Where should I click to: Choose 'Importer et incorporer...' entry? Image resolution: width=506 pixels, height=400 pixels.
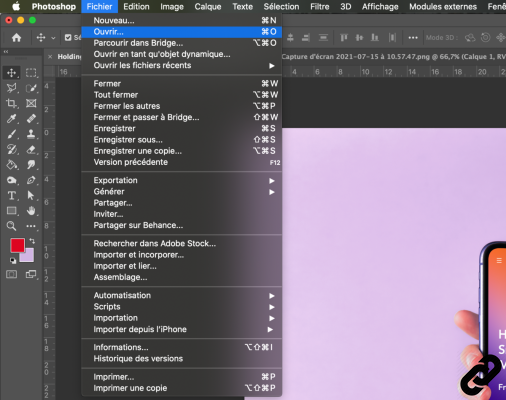pyautogui.click(x=182, y=255)
